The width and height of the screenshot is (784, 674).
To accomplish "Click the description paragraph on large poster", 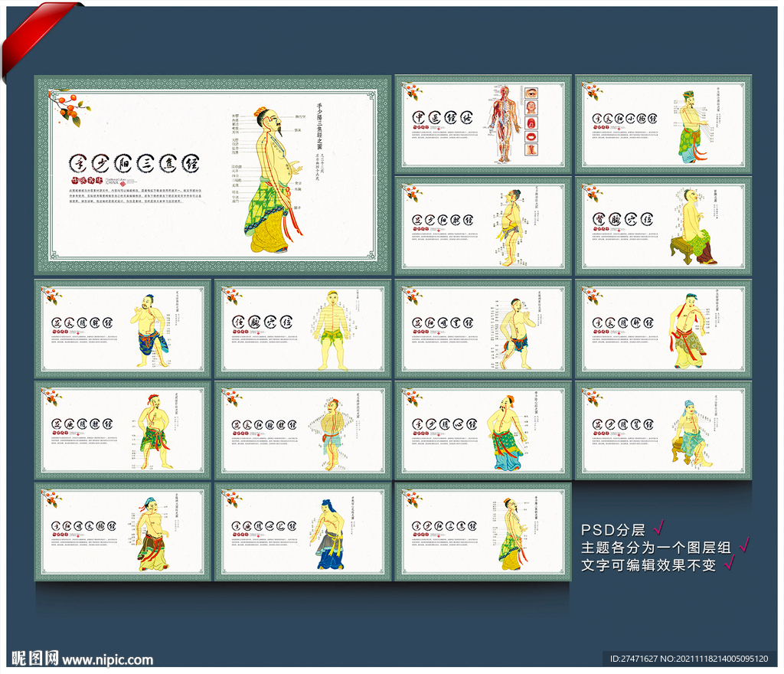I will pyautogui.click(x=136, y=195).
